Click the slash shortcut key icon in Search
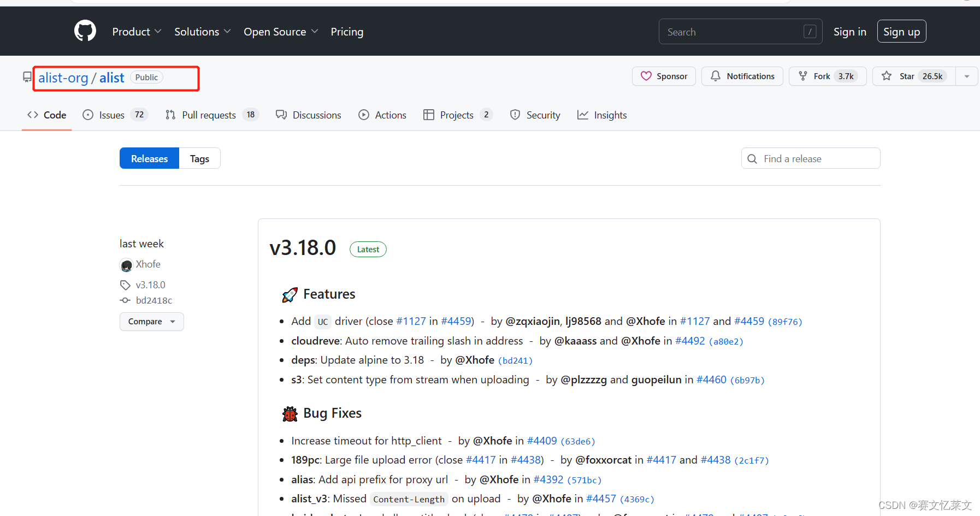The width and height of the screenshot is (980, 516). (810, 32)
